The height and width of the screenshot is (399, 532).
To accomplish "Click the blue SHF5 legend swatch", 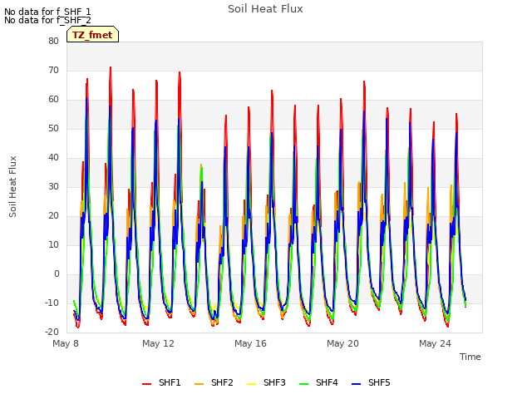I will pyautogui.click(x=357, y=384).
